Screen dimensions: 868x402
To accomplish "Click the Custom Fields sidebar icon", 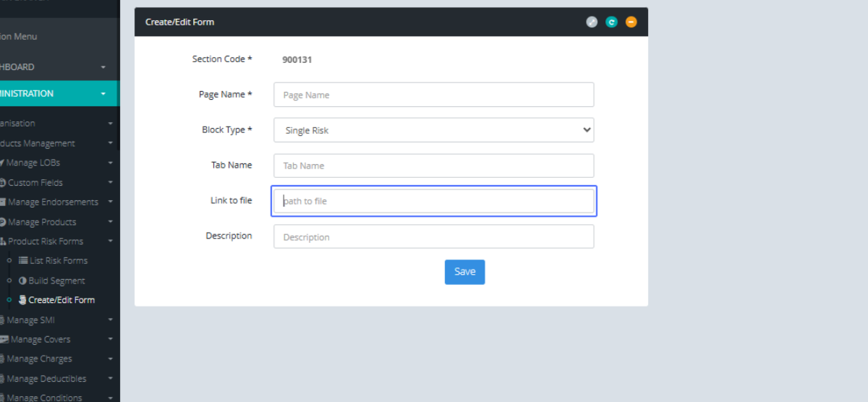I will (3, 183).
